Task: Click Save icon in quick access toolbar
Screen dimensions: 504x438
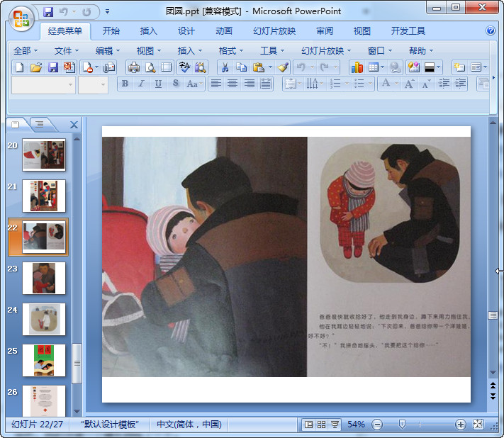Action: tap(48, 12)
